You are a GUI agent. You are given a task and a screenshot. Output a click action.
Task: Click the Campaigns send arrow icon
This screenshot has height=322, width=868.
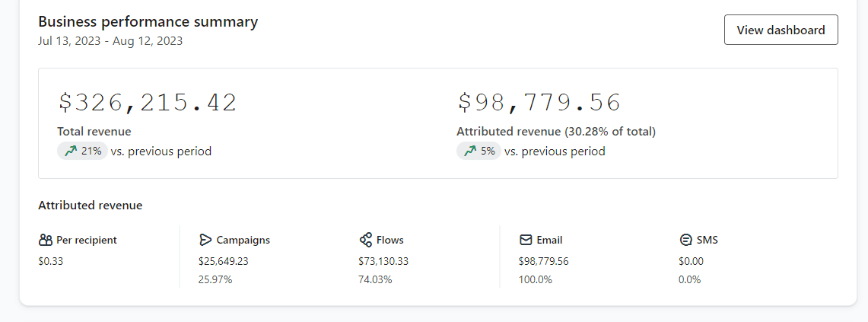[x=205, y=240]
